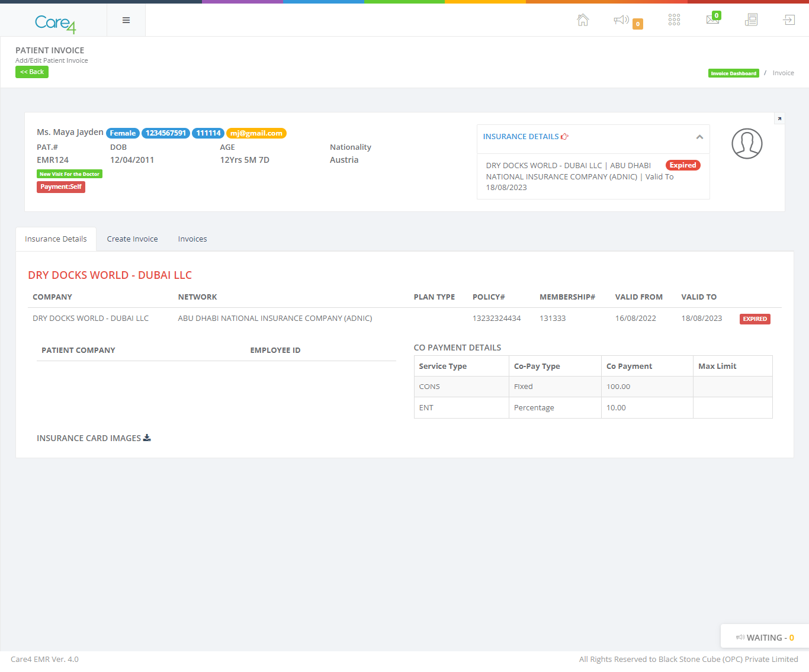Image resolution: width=809 pixels, height=672 pixels.
Task: Click the INSURANCE DETAILS panel heading
Action: (x=521, y=137)
